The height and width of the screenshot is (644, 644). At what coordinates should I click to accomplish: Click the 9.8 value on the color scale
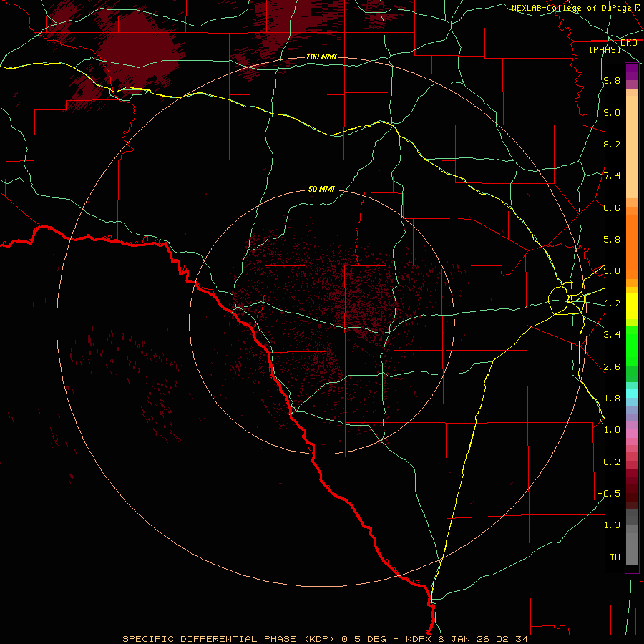point(612,80)
